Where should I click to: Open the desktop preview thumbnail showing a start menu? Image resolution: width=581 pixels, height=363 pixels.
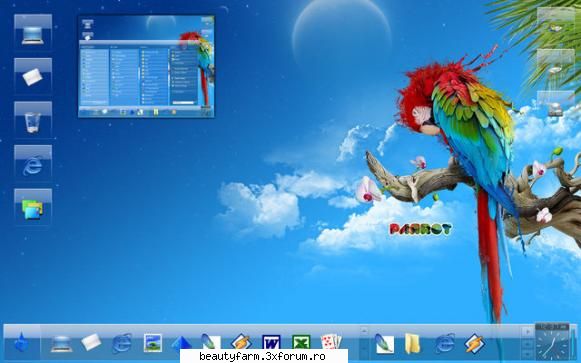[x=146, y=67]
